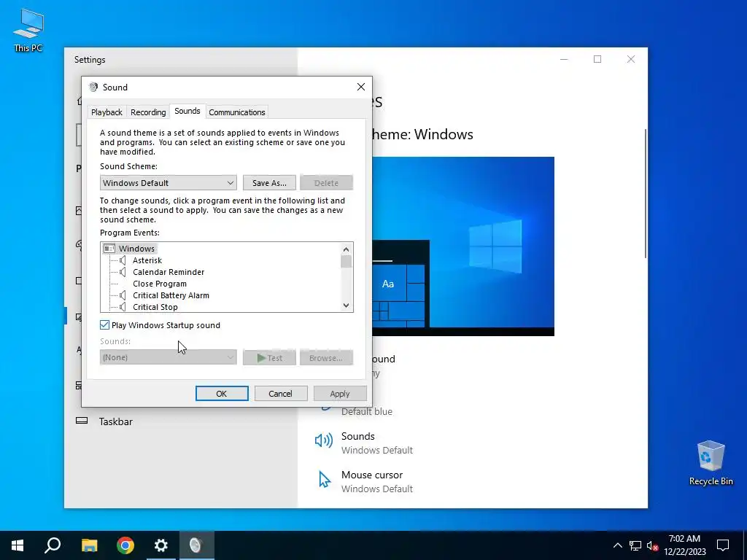Open the notification center icon

click(723, 545)
